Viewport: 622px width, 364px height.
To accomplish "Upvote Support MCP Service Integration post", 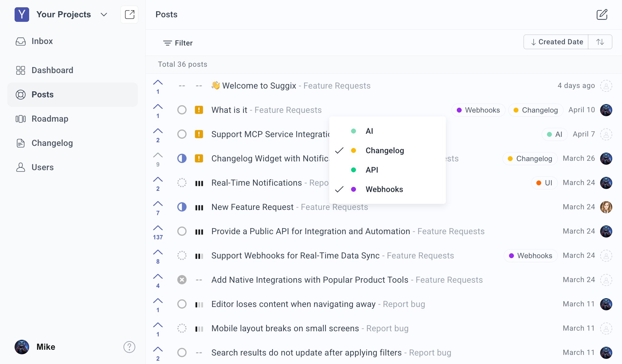I will pyautogui.click(x=158, y=135).
